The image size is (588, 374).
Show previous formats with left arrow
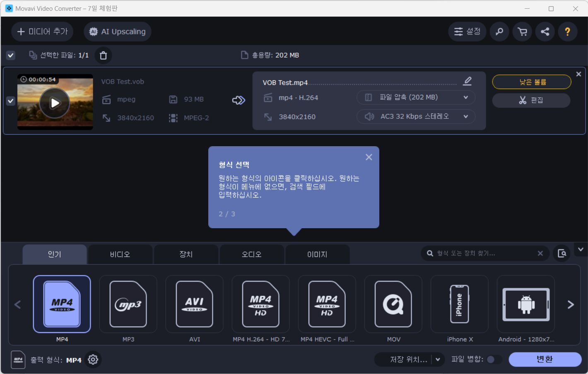pyautogui.click(x=18, y=305)
